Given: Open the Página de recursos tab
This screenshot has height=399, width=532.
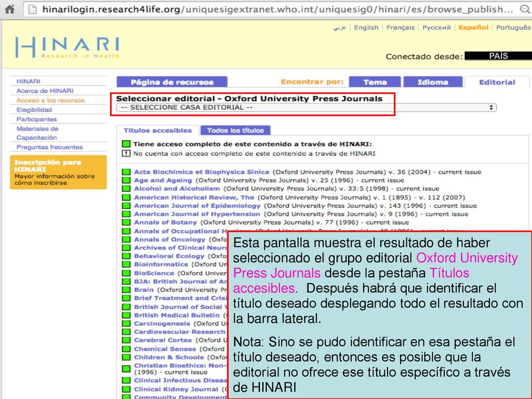Looking at the screenshot, I should coord(172,82).
